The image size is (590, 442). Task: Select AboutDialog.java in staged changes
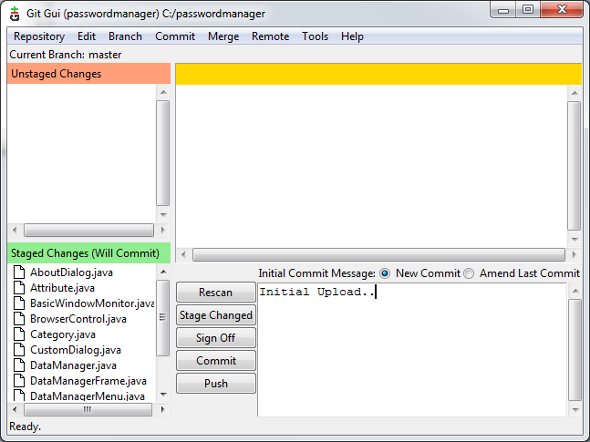pos(71,272)
